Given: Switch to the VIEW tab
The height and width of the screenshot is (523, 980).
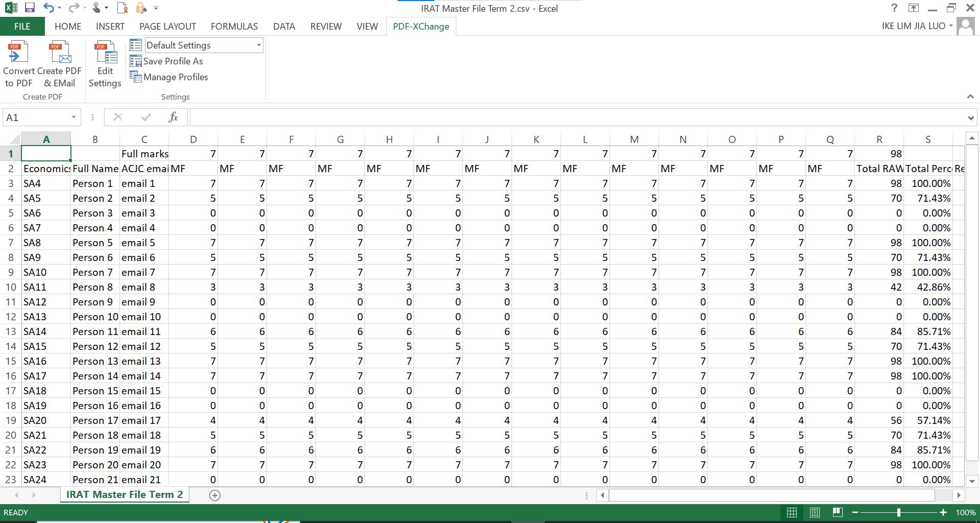Looking at the screenshot, I should [367, 27].
